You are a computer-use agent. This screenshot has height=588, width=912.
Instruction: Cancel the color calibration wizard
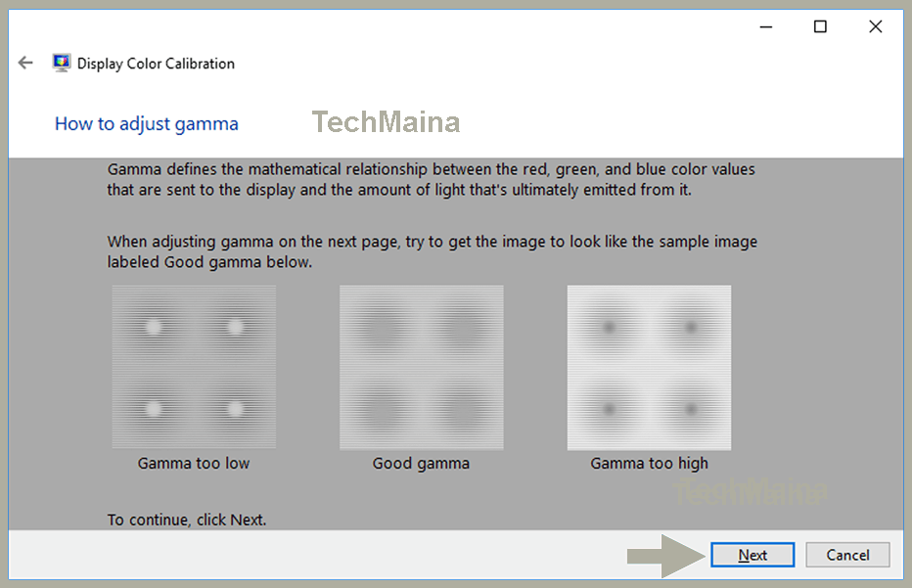tap(847, 555)
